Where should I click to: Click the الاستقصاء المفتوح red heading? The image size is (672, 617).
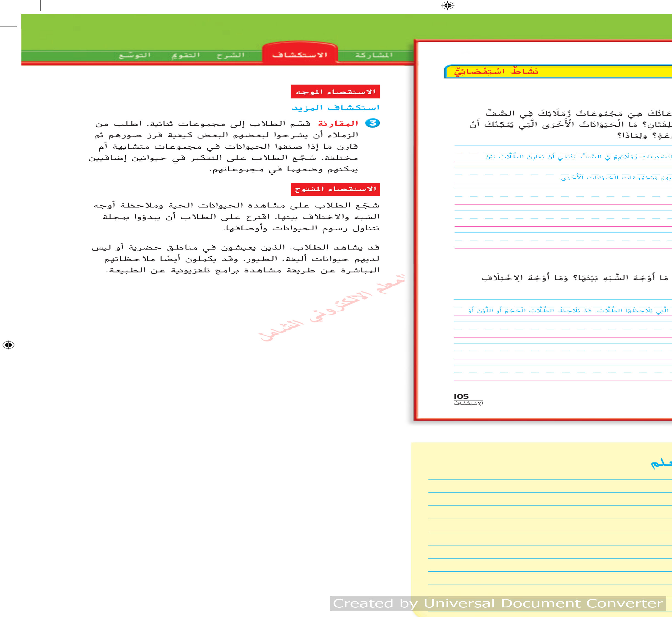point(335,189)
